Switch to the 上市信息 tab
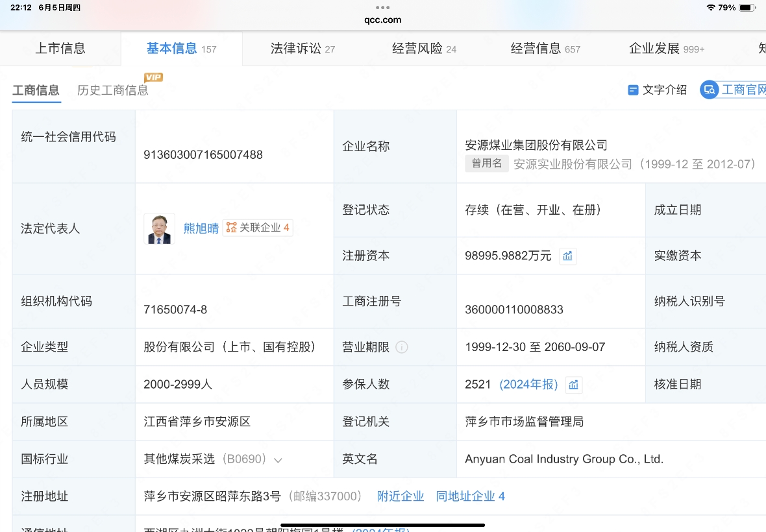This screenshot has width=766, height=532. pyautogui.click(x=60, y=48)
